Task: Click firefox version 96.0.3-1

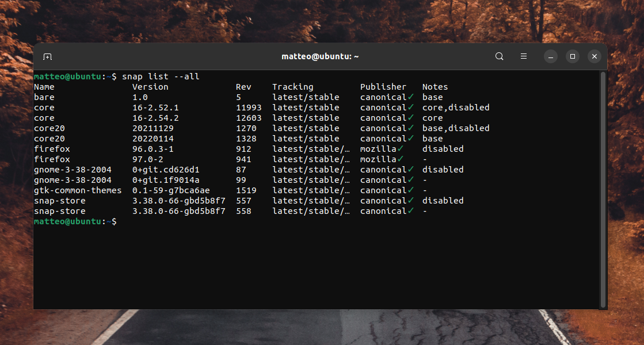Action: click(153, 149)
